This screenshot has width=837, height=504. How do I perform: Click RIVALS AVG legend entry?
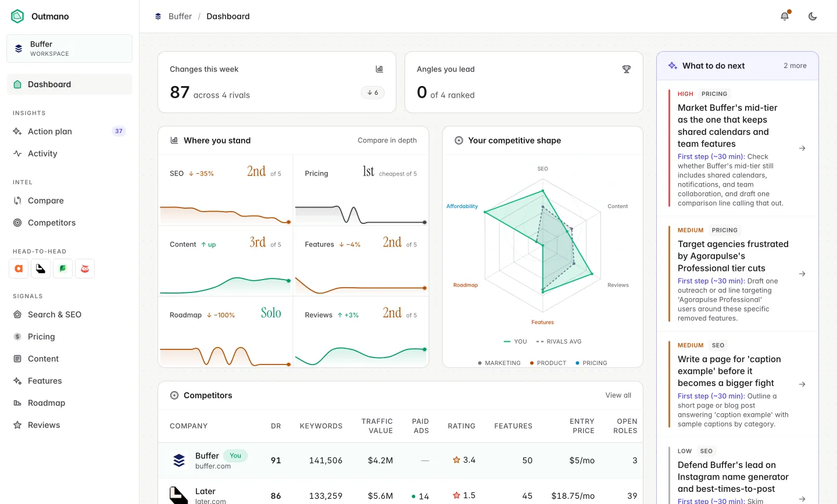coord(559,341)
